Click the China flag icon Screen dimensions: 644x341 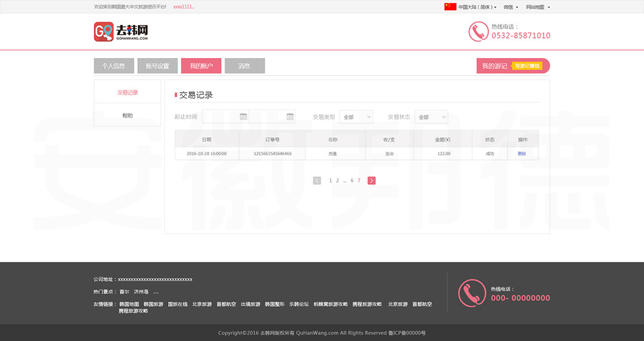pyautogui.click(x=450, y=7)
